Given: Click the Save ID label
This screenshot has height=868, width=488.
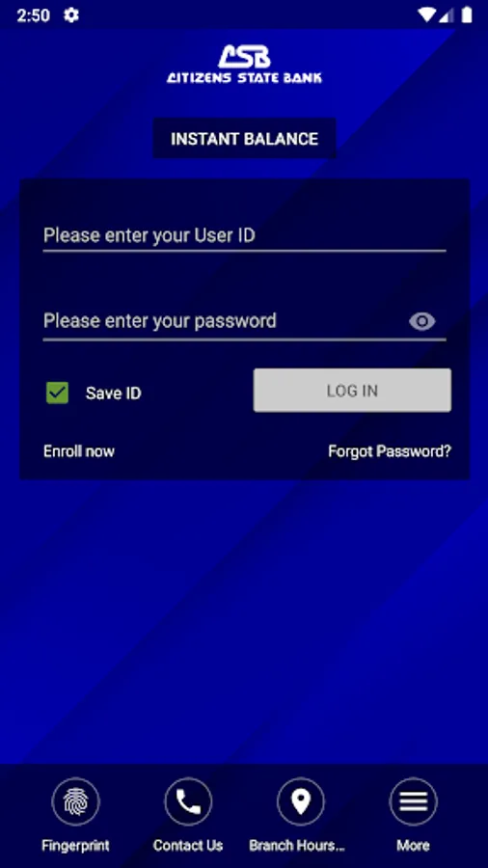Looking at the screenshot, I should click(114, 393).
